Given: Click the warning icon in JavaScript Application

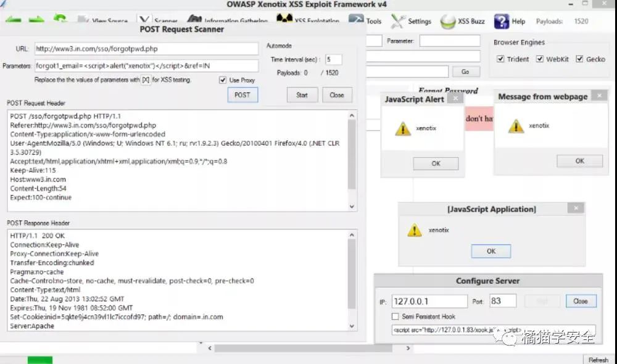Looking at the screenshot, I should tap(415, 230).
